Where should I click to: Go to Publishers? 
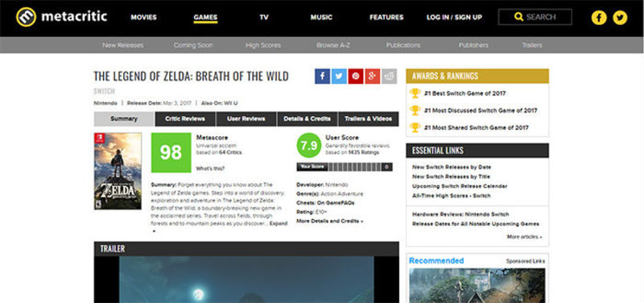tap(473, 45)
